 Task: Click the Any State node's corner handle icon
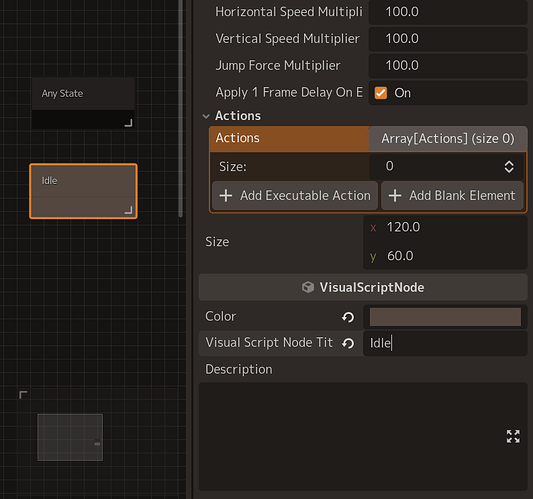(x=128, y=123)
